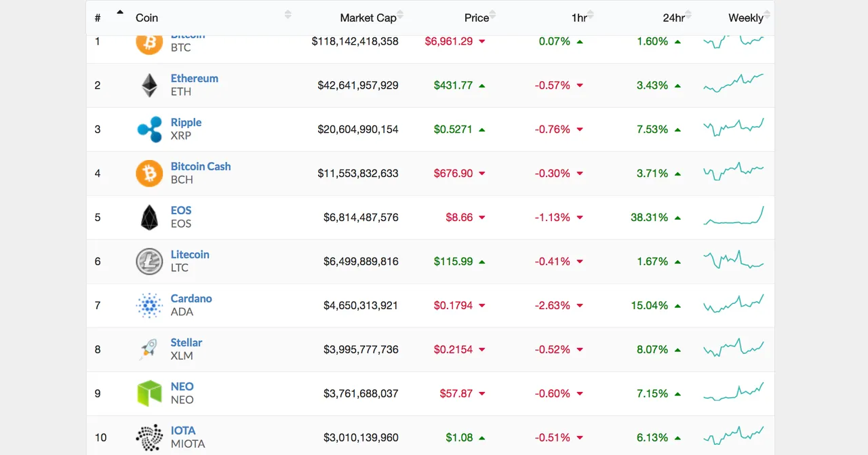Sort table by Market Cap column
The height and width of the screenshot is (455, 868).
(x=368, y=18)
